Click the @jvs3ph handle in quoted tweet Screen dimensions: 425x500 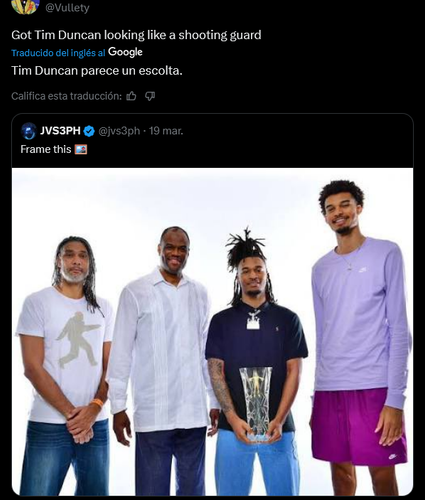point(119,131)
